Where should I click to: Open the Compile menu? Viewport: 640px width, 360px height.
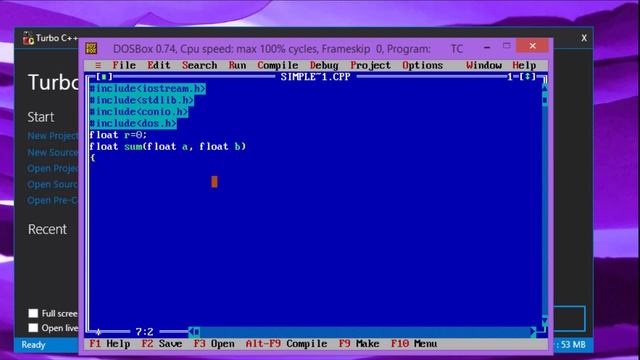(x=278, y=65)
